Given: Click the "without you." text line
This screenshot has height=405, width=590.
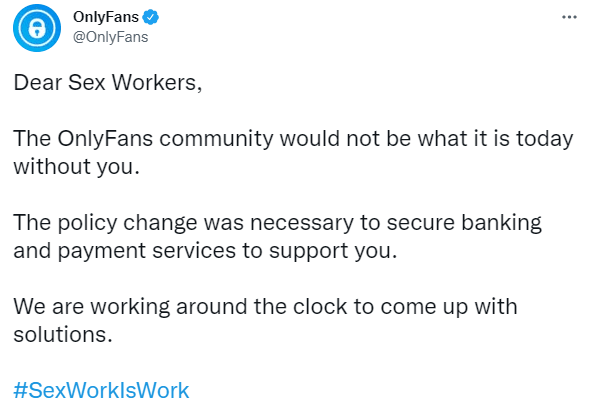Looking at the screenshot, I should pyautogui.click(x=77, y=167).
